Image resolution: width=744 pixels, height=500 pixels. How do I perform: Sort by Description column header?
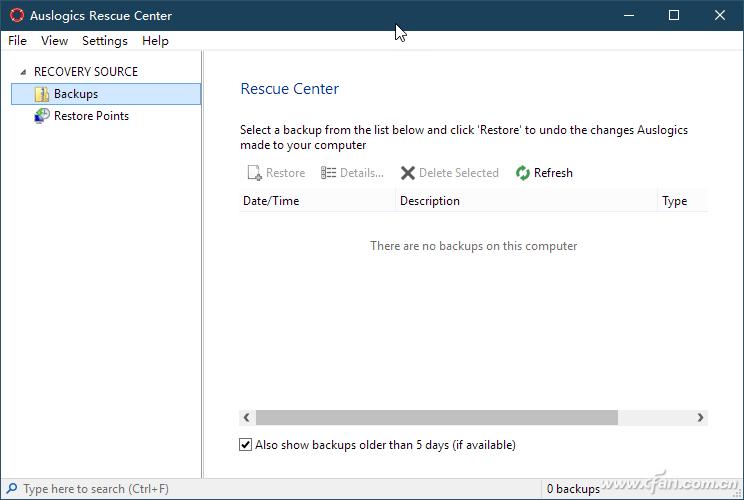tap(526, 201)
